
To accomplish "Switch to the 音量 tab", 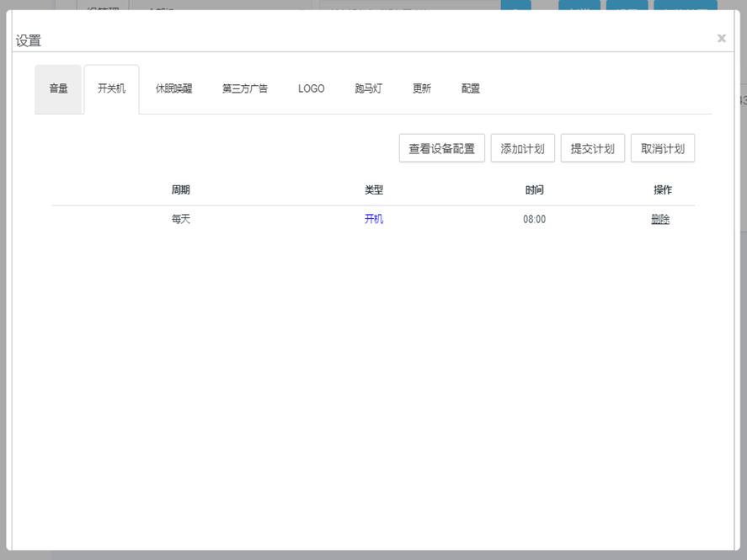I will coord(58,88).
